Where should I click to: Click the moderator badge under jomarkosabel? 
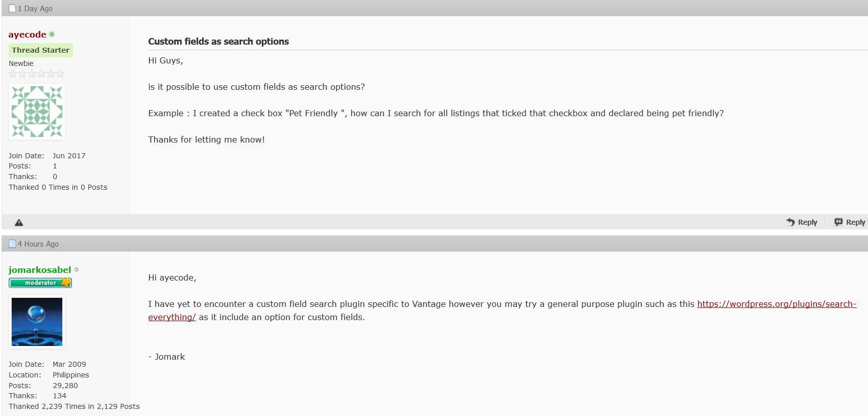(40, 283)
